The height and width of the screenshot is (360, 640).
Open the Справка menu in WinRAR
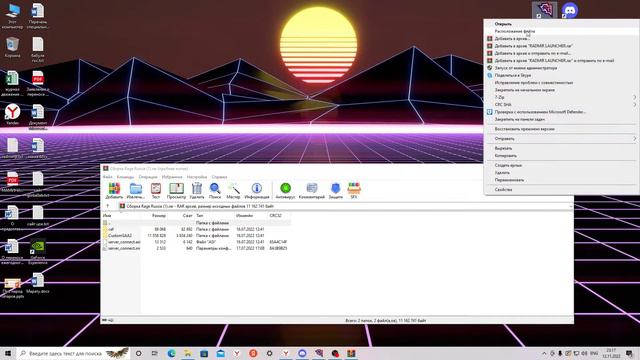219,177
